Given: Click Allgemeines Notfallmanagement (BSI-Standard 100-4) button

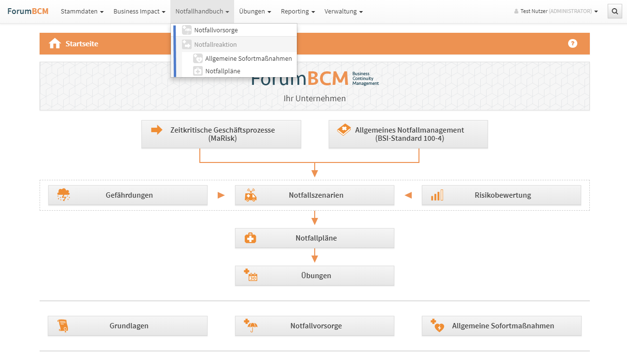Looking at the screenshot, I should (408, 134).
